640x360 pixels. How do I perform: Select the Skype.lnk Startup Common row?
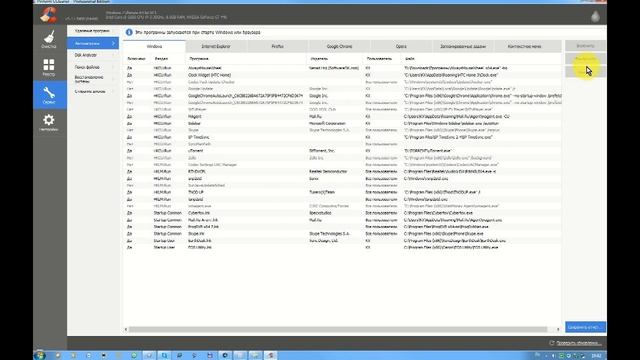pyautogui.click(x=342, y=233)
